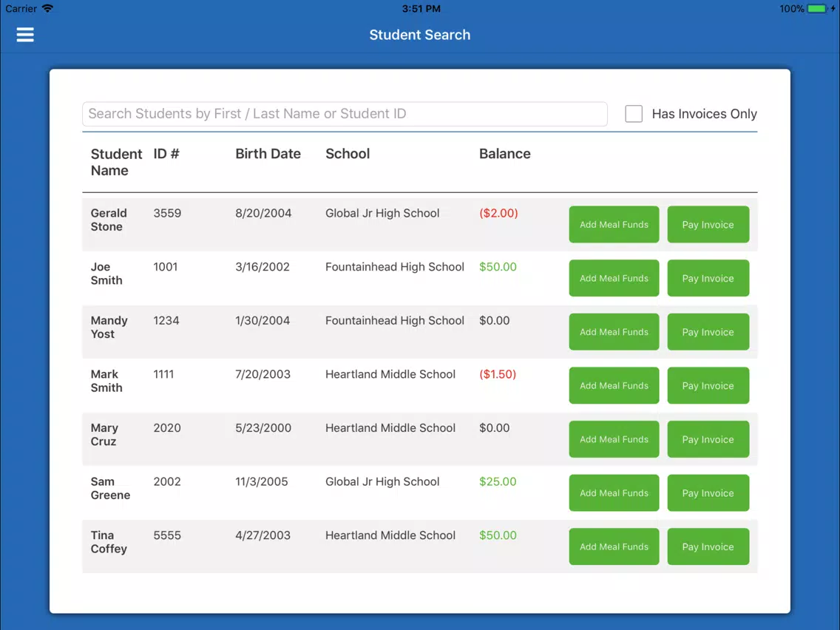The height and width of the screenshot is (630, 840).
Task: Click the $25.00 balance value
Action: (498, 481)
